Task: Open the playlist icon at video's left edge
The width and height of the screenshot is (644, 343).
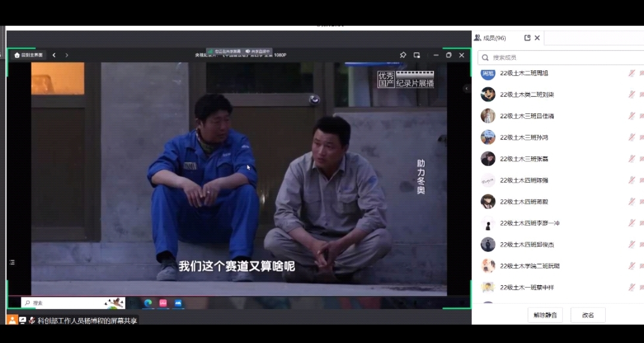Action: pos(12,262)
